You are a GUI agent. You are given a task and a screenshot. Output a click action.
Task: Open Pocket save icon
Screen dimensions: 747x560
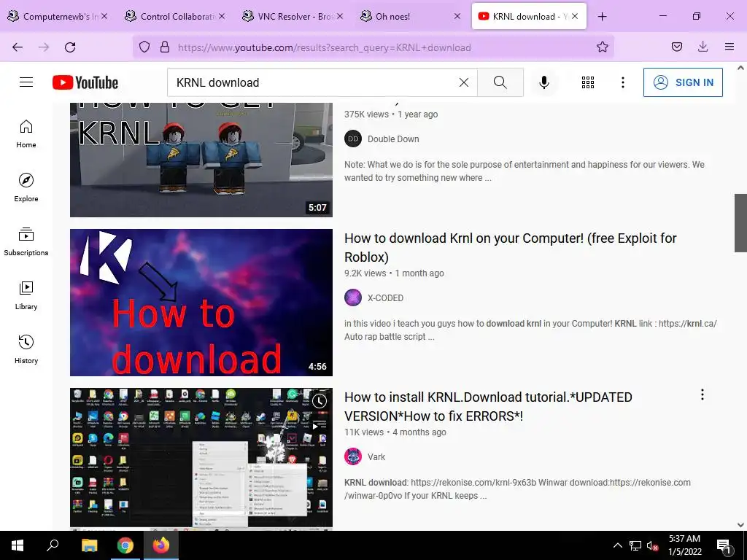tap(676, 47)
